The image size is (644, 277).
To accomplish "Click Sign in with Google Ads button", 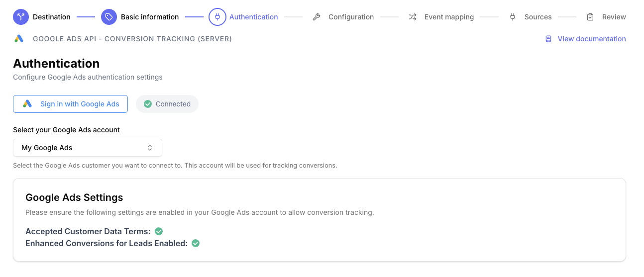I will tap(70, 104).
